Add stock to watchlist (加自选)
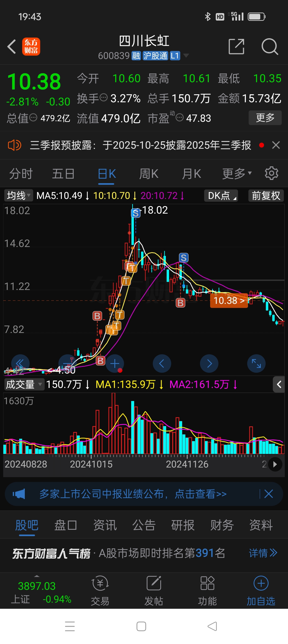 [x=261, y=591]
